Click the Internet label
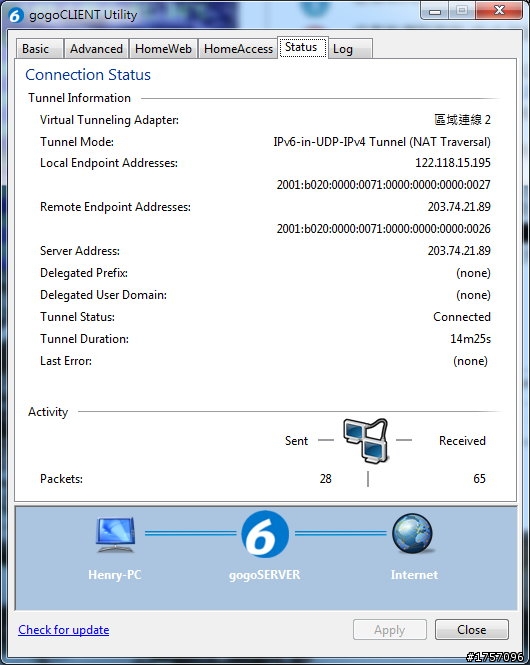The height and width of the screenshot is (665, 530). 414,575
